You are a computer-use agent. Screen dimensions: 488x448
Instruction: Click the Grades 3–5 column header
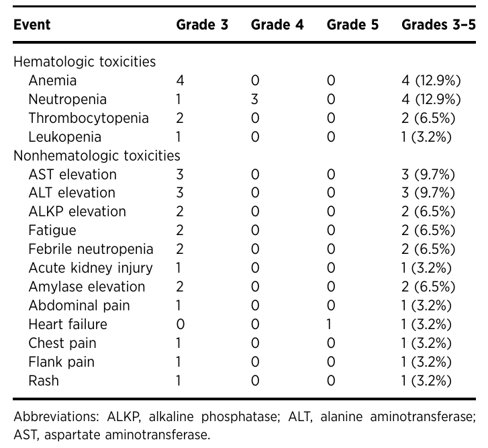coord(438,25)
